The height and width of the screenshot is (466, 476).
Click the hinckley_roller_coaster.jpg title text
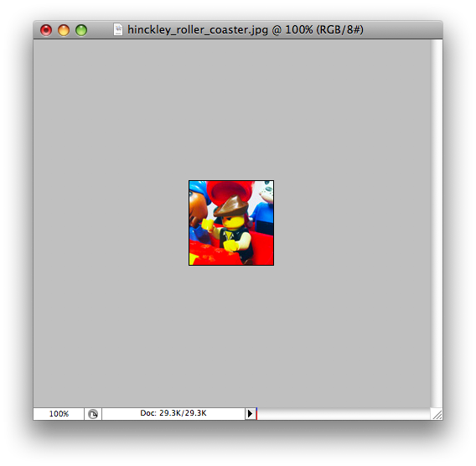point(198,29)
